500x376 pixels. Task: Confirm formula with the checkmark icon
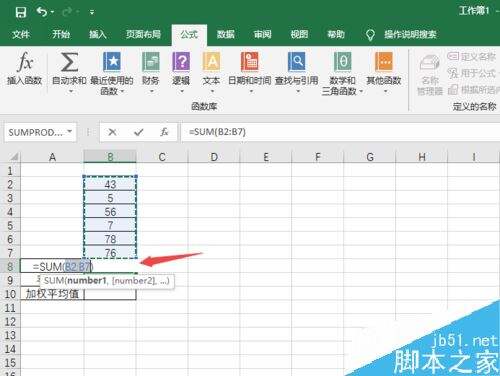(138, 133)
